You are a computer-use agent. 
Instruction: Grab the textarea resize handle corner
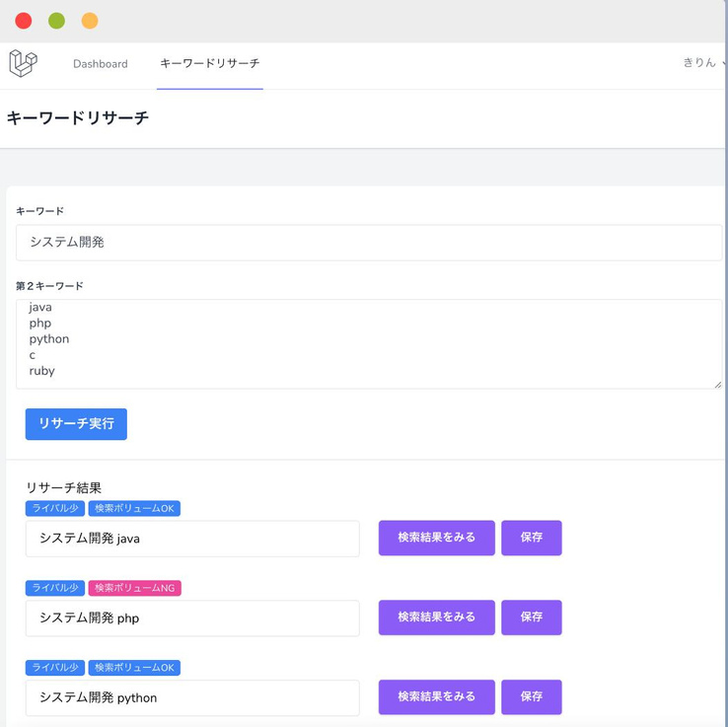click(718, 384)
